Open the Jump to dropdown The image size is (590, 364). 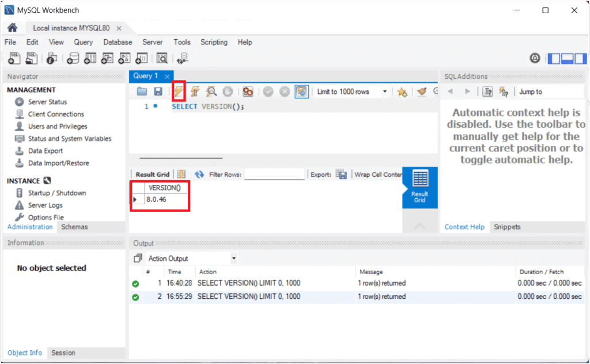[x=550, y=92]
